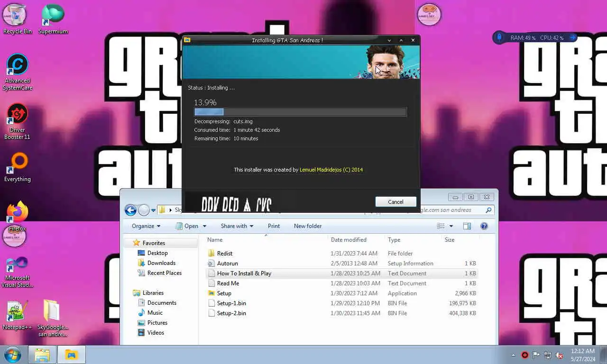
Task: Open the Everything search desktop icon
Action: pyautogui.click(x=18, y=167)
